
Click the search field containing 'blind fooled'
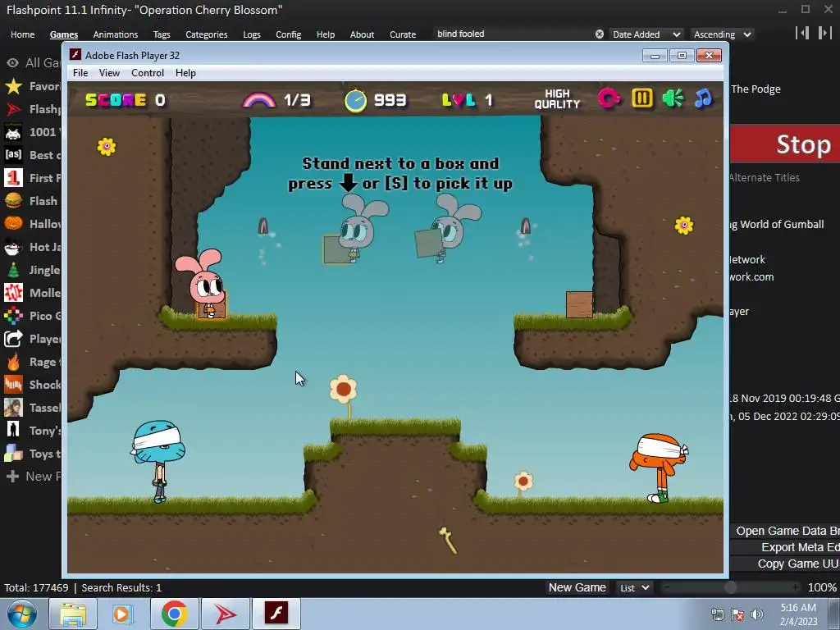pos(514,34)
